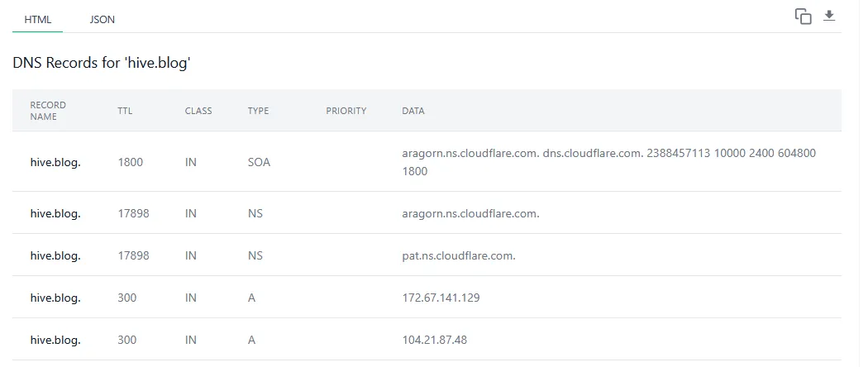Switch to the JSON tab
Viewport: 868px width, 367px height.
click(x=102, y=19)
